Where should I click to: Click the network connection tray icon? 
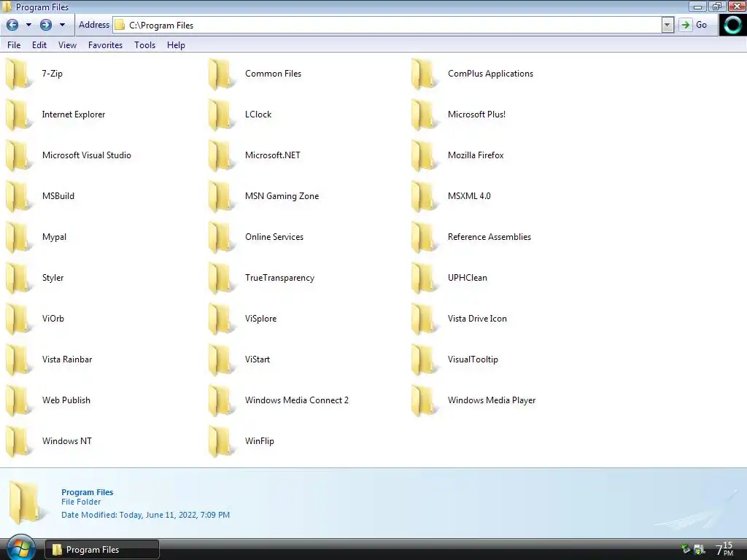(x=700, y=550)
